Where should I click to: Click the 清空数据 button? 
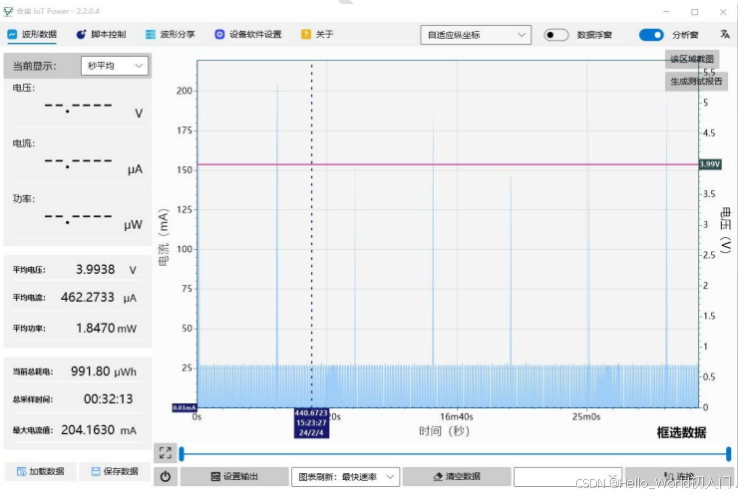(x=457, y=477)
